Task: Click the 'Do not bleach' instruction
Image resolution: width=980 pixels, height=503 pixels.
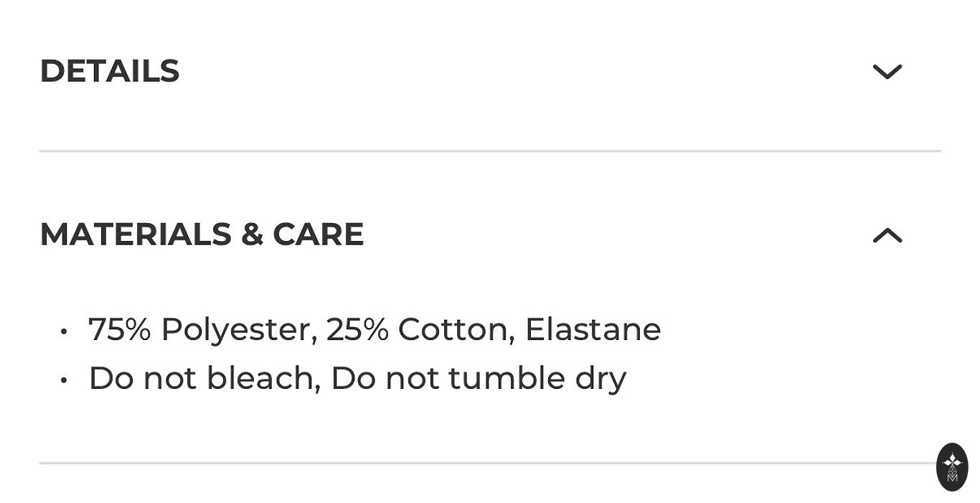Action: 204,379
